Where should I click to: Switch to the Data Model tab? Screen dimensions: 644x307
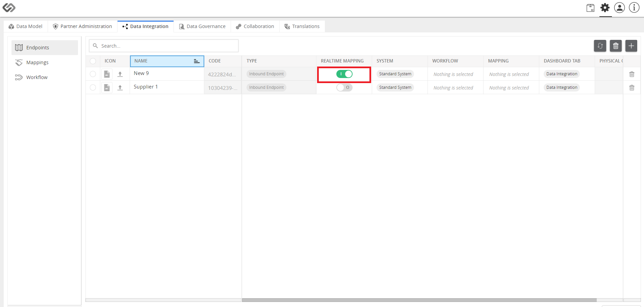(x=26, y=26)
